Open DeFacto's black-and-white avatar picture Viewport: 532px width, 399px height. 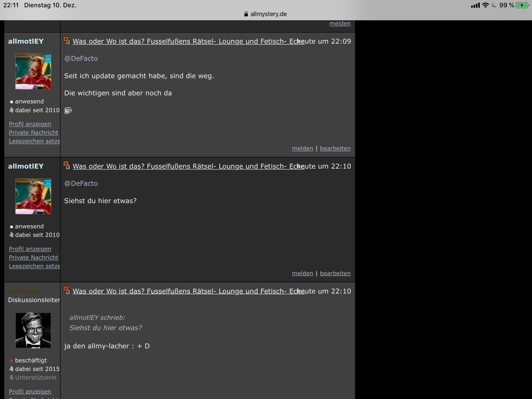coord(33,330)
